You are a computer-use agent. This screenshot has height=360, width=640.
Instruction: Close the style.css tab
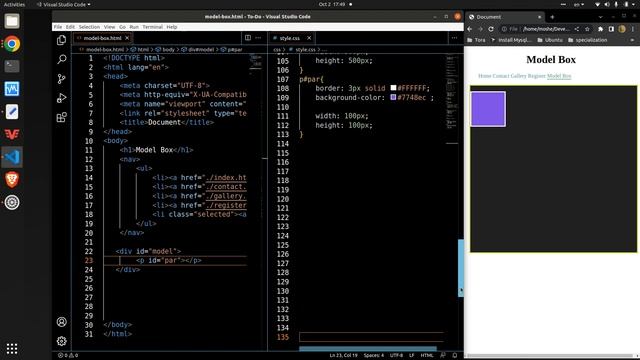pyautogui.click(x=309, y=38)
